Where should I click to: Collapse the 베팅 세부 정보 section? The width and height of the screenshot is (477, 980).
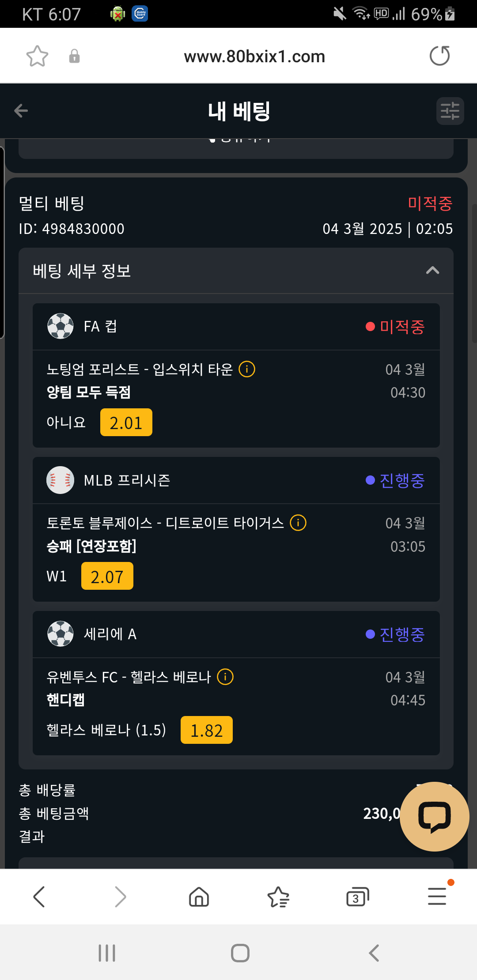coord(432,271)
